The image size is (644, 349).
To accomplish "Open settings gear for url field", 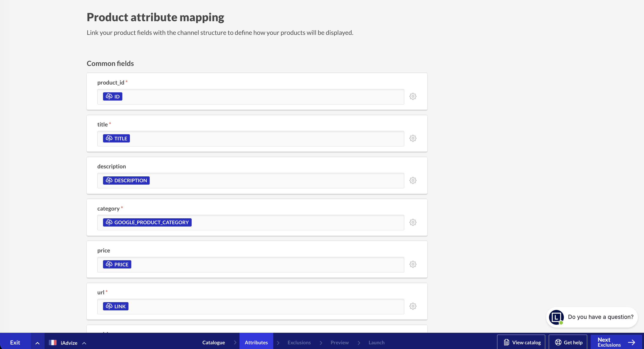I will 413,306.
